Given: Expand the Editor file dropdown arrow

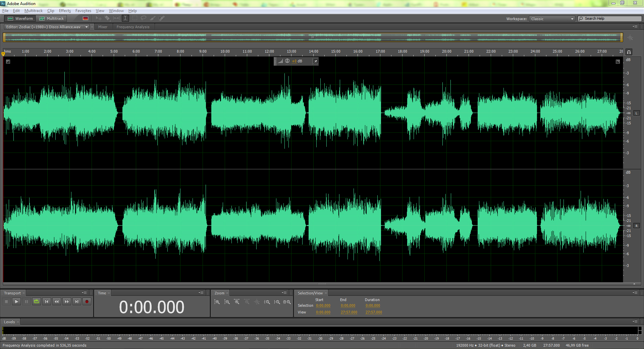Looking at the screenshot, I should click(x=87, y=27).
